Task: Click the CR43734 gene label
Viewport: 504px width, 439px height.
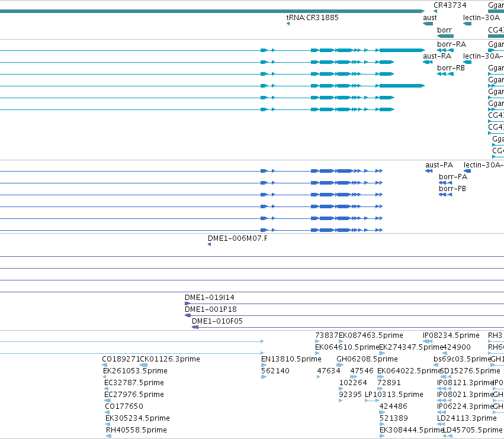Action: point(450,5)
